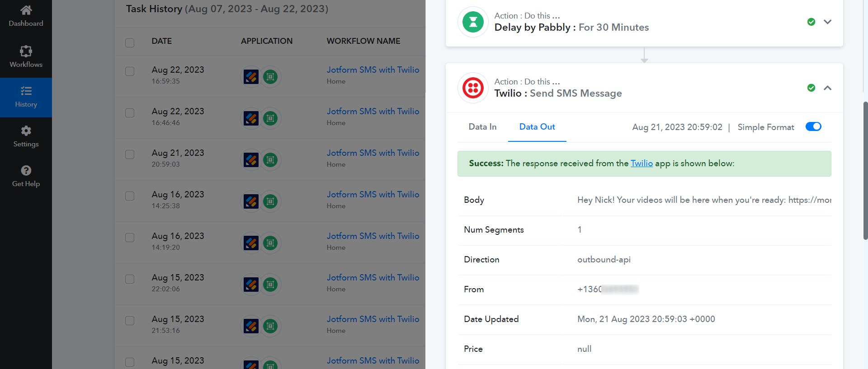Click the 'outbound-api' Direction value

(x=604, y=259)
